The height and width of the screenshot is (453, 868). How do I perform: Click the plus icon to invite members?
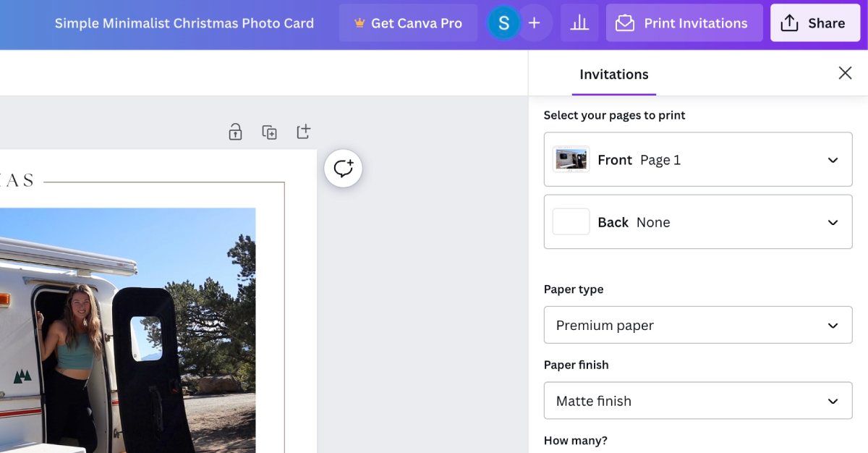(x=534, y=22)
